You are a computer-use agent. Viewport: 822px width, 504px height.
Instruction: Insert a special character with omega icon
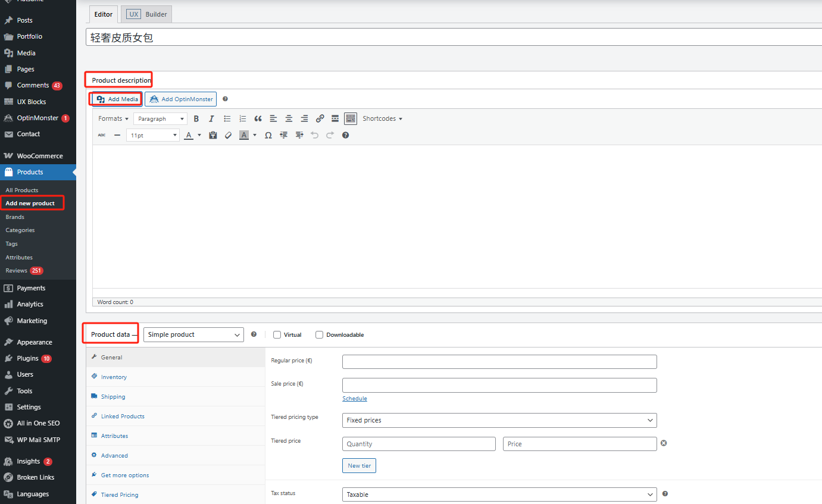pyautogui.click(x=268, y=136)
